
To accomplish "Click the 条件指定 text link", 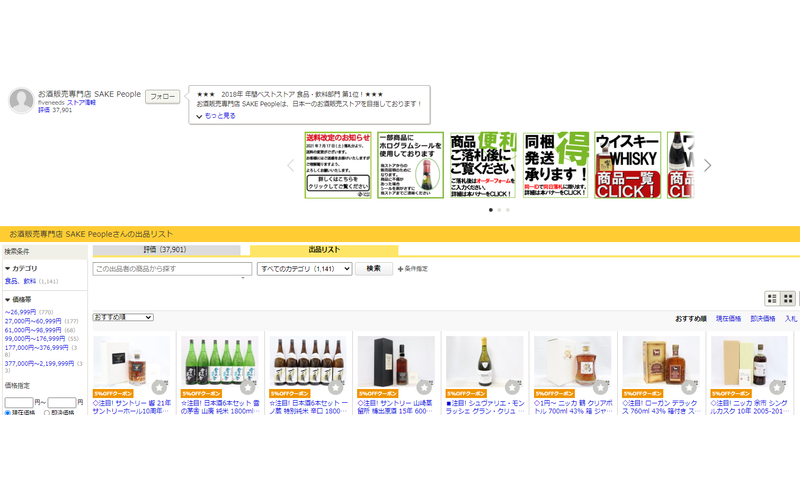I will pyautogui.click(x=416, y=269).
